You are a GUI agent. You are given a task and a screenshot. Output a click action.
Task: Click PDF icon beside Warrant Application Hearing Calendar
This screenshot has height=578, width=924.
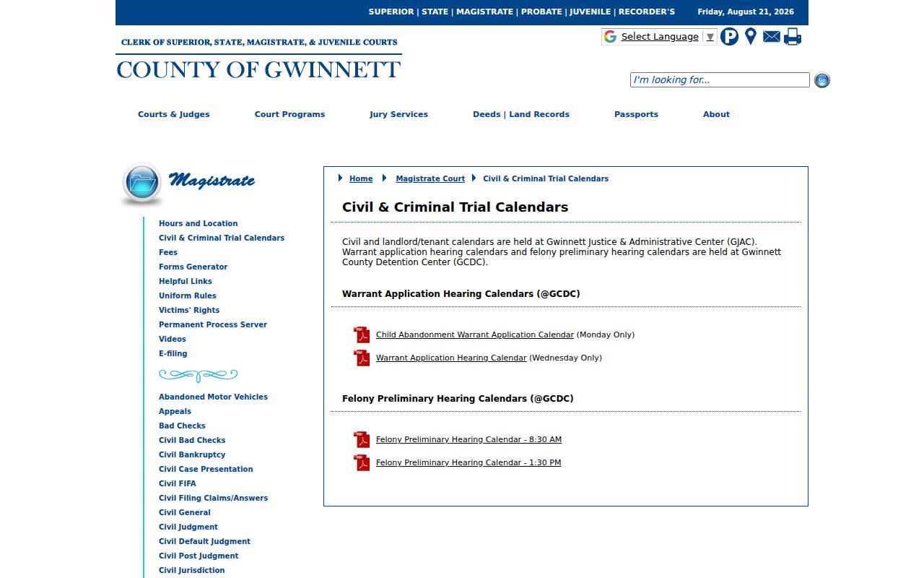tap(362, 358)
